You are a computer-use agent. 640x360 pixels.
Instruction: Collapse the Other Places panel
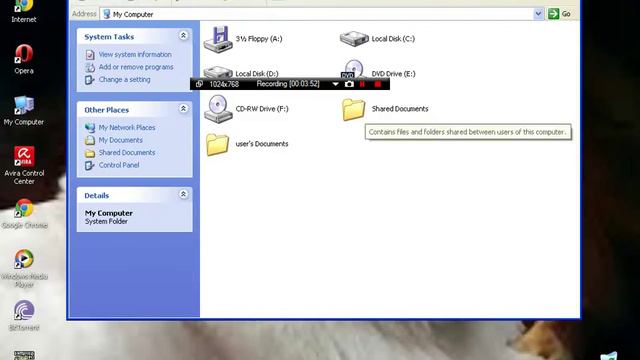[x=183, y=109]
